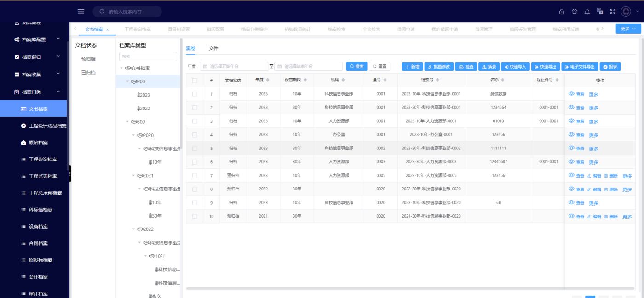Focus the top search input box
Image resolution: width=644 pixels, height=298 pixels.
coord(127,11)
